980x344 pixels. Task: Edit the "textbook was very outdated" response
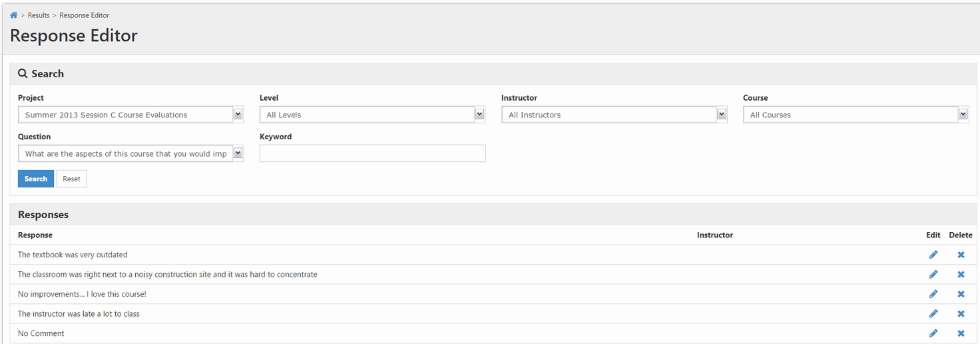pos(933,255)
